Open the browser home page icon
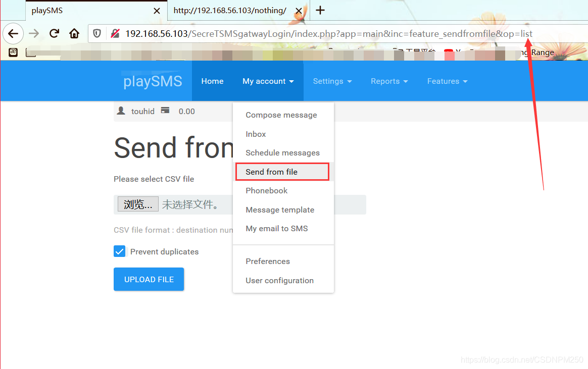Viewport: 588px width, 369px height. 74,34
